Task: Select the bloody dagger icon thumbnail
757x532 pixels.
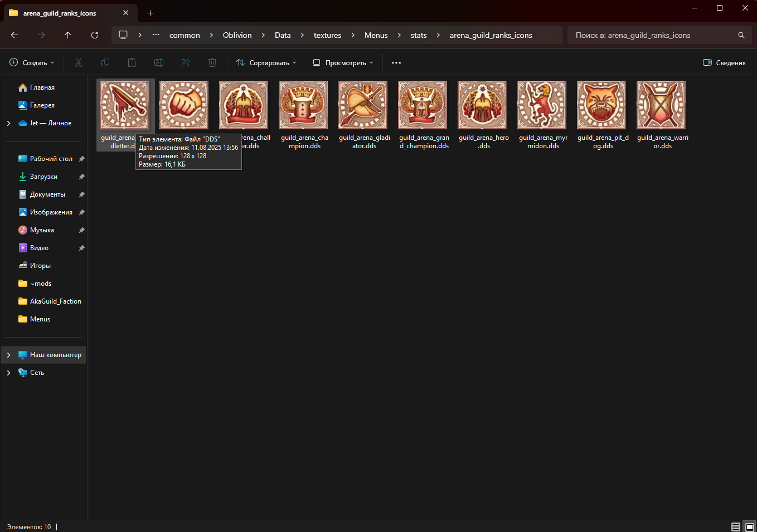Action: 125,105
